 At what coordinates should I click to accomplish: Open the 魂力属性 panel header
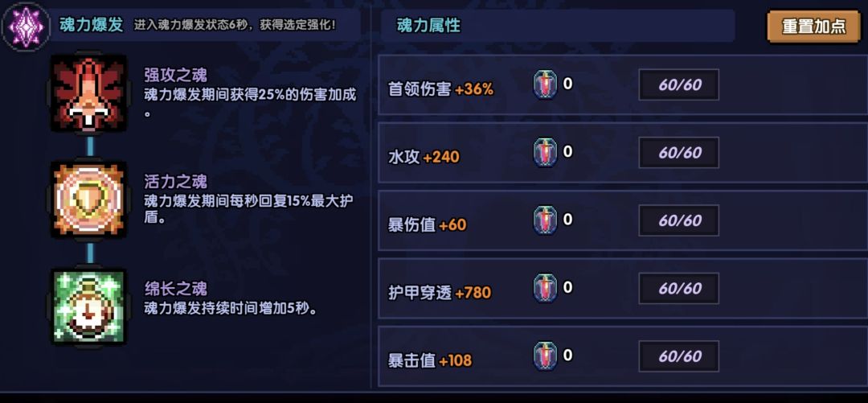[429, 26]
